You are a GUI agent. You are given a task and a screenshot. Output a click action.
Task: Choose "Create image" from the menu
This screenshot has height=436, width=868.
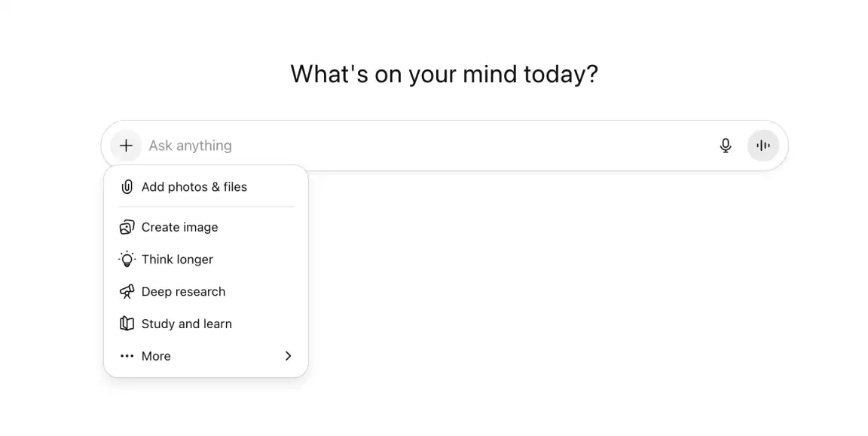tap(180, 227)
